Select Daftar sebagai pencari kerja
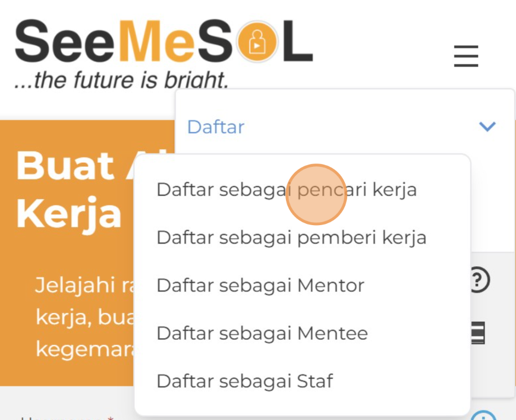Screen dimensions: 516x420 287,190
